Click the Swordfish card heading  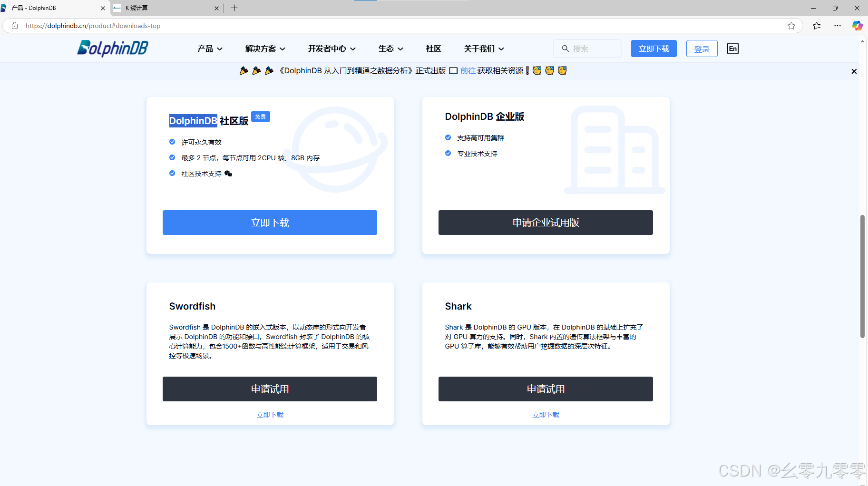coord(192,306)
